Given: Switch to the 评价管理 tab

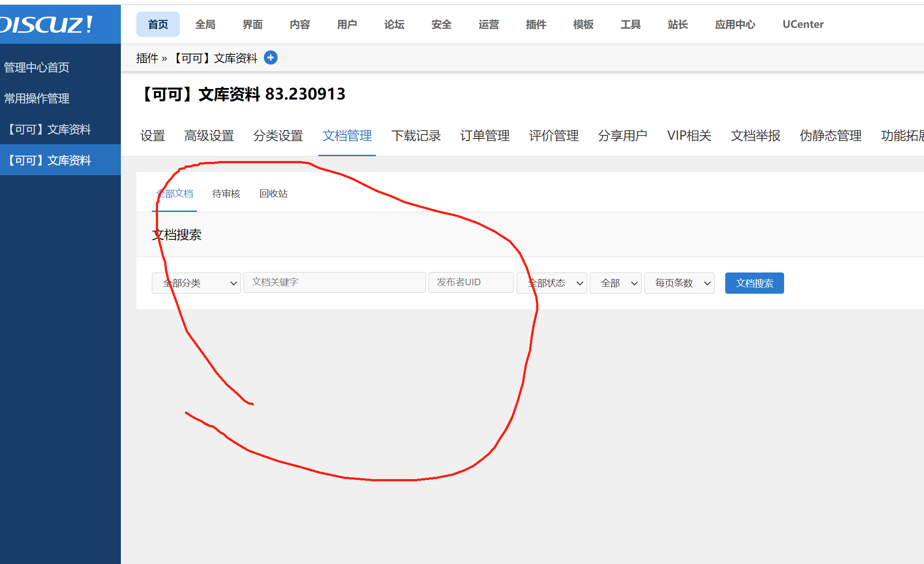Looking at the screenshot, I should (554, 135).
